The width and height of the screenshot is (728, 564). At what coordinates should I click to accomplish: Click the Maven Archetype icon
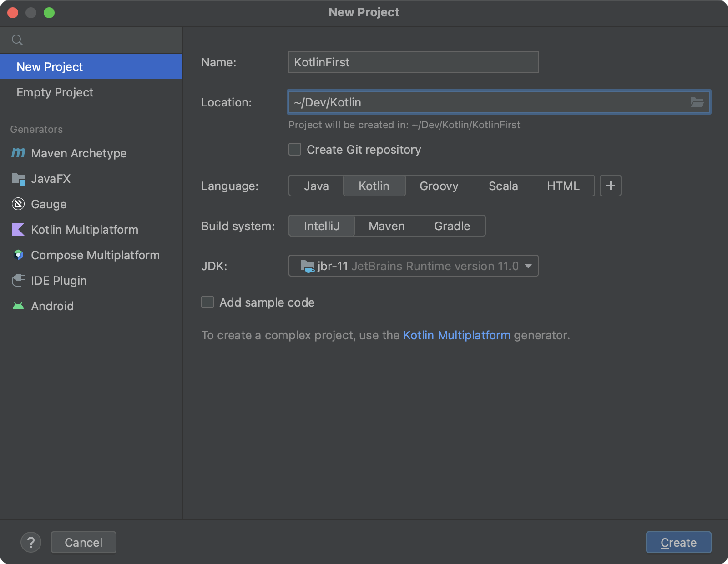(18, 153)
